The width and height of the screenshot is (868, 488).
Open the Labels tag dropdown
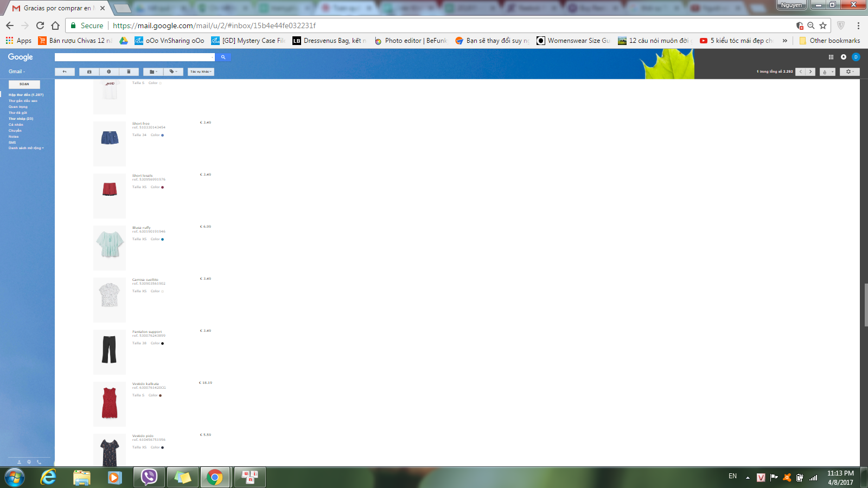[x=173, y=72]
